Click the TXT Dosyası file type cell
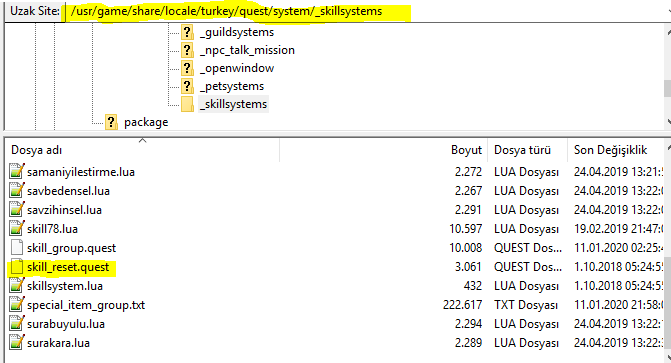 tap(526, 305)
